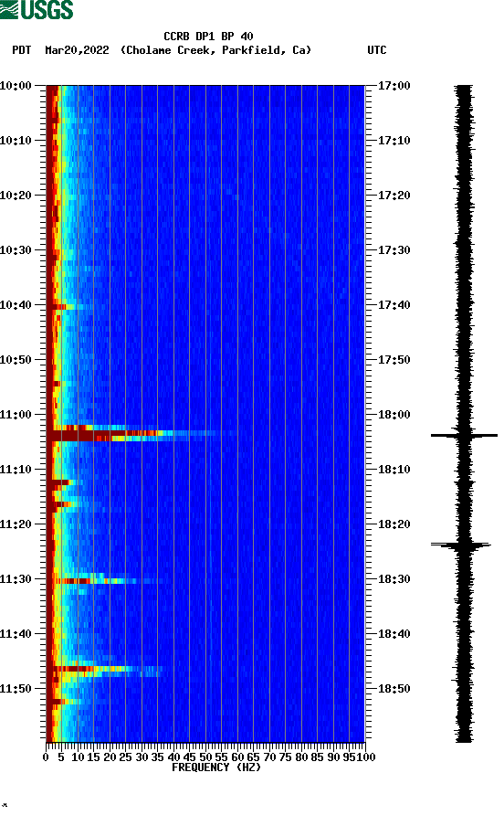
Task: Click the '18:00' UTC time label
Action: (394, 414)
